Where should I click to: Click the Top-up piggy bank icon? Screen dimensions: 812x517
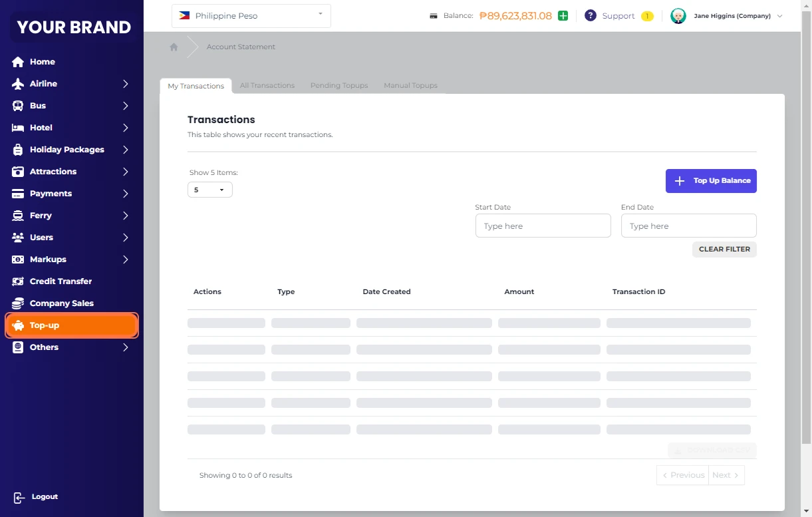18,325
